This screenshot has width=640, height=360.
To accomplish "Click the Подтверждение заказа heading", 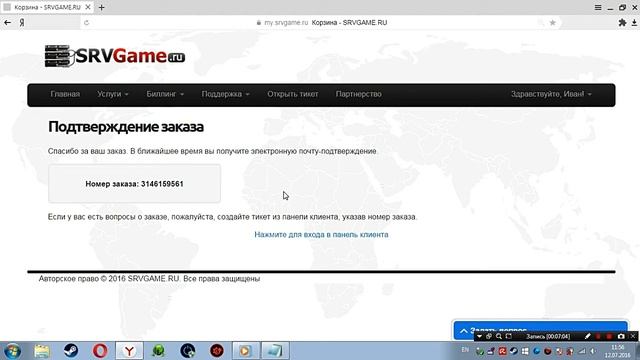I will tap(126, 127).
